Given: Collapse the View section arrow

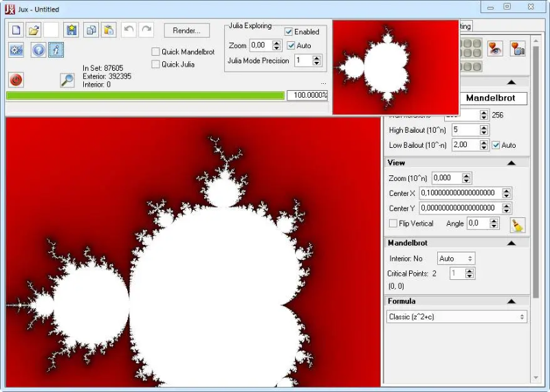Looking at the screenshot, I should [x=511, y=163].
